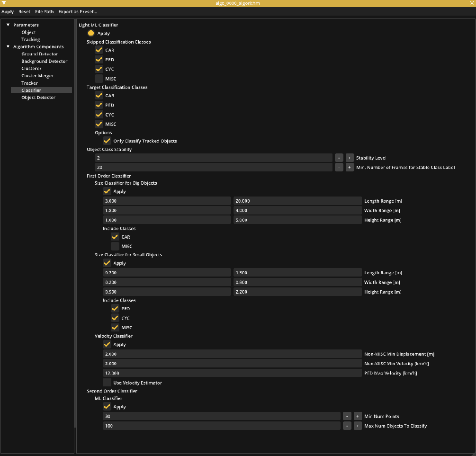Image resolution: width=476 pixels, height=456 pixels.
Task: Click small objects maximum Width Range field 0.800
Action: [x=297, y=282]
